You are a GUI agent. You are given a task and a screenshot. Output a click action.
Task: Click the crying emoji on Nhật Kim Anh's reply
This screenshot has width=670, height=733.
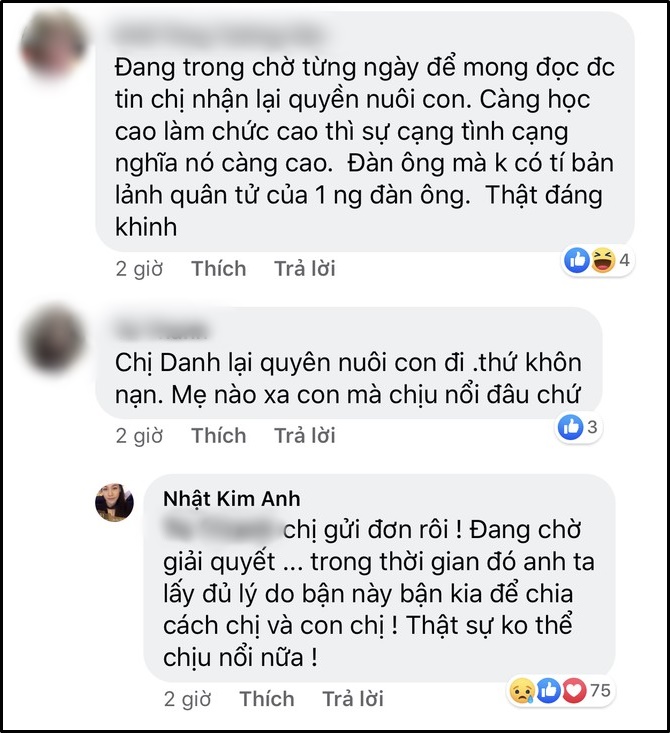click(522, 690)
